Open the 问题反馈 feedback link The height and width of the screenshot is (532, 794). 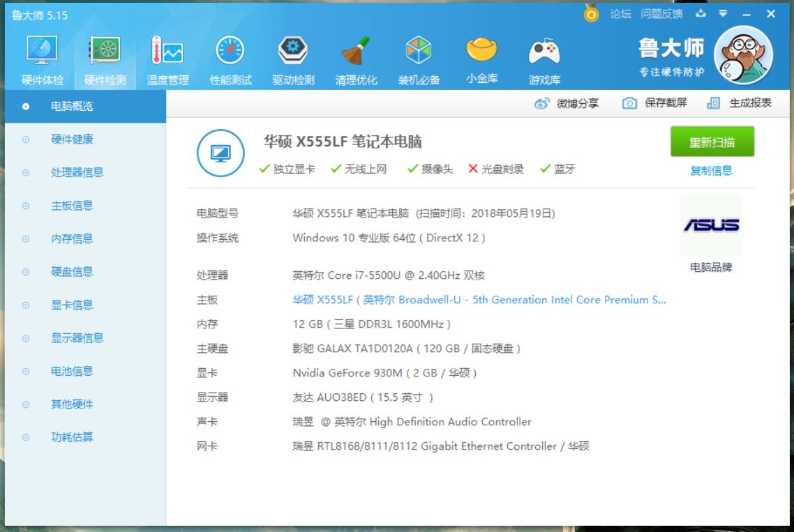pyautogui.click(x=661, y=14)
